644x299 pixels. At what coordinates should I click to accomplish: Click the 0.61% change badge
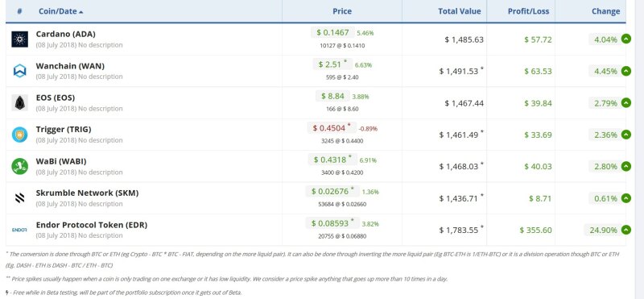click(x=605, y=198)
